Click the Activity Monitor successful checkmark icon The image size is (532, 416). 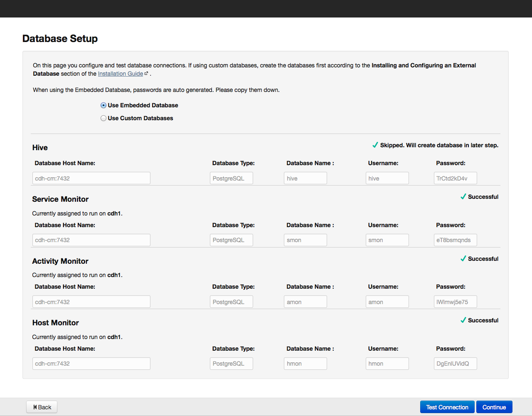point(463,258)
